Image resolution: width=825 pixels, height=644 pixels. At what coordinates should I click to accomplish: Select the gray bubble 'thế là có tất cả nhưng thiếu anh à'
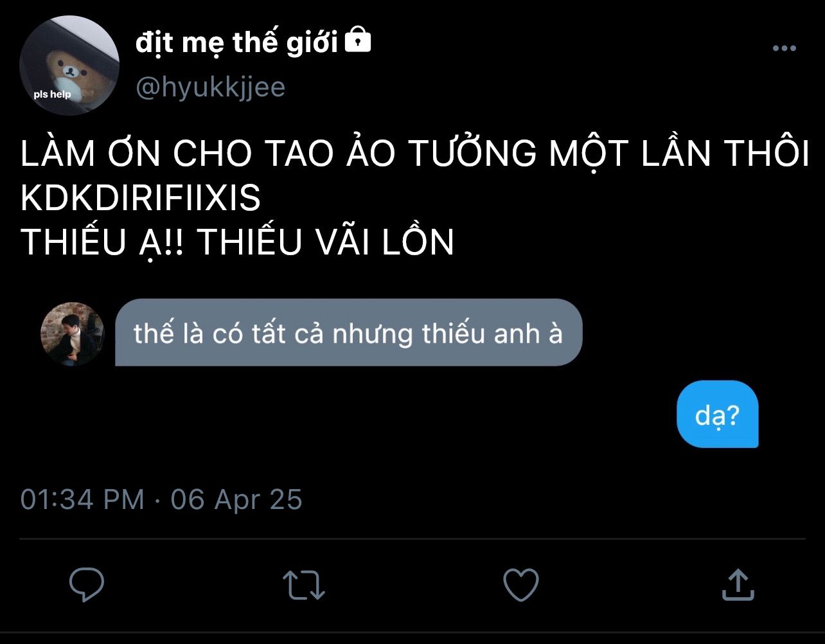348,333
